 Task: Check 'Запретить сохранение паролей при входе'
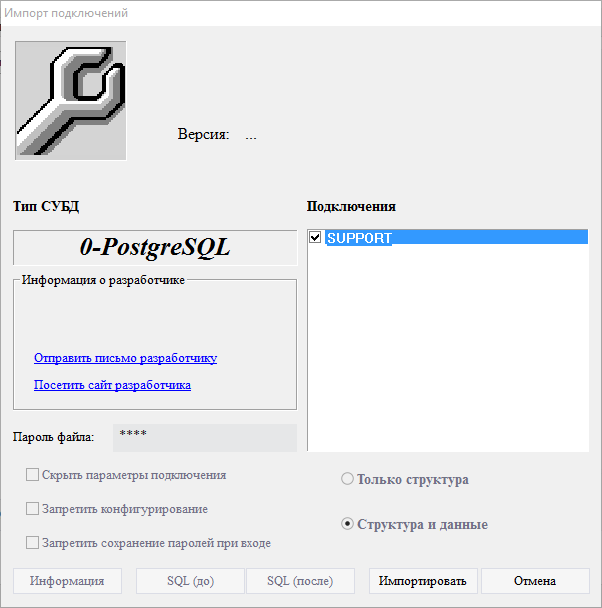tap(32, 542)
